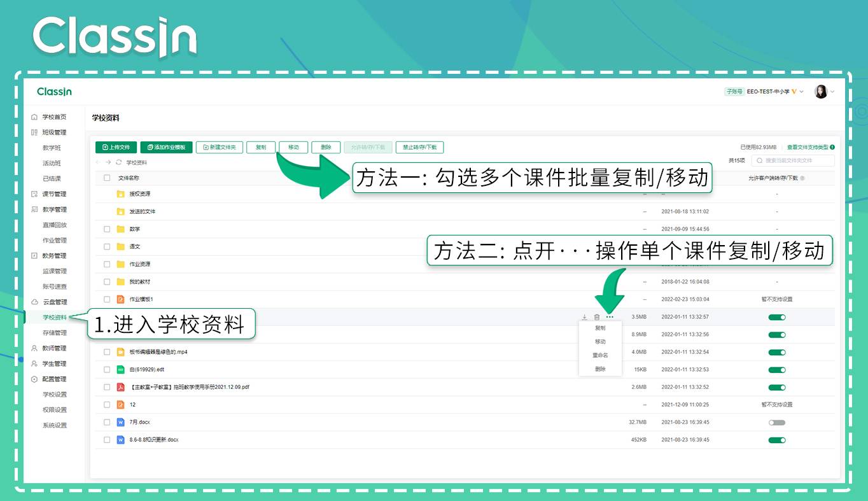Tick the checkbox for 数学 folder
Screen dimensions: 868x501
tap(107, 229)
